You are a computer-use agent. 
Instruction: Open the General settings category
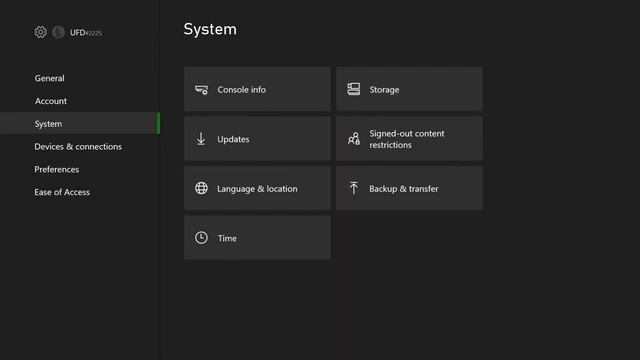49,78
